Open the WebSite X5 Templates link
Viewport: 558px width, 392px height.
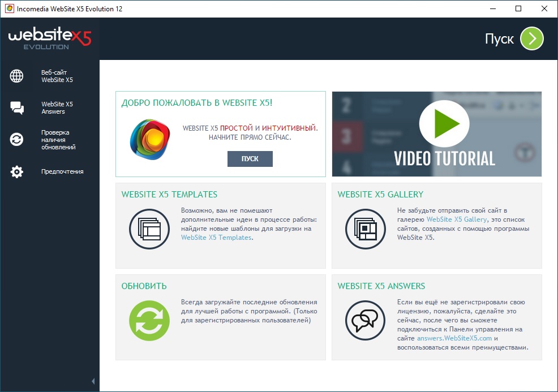(x=216, y=238)
